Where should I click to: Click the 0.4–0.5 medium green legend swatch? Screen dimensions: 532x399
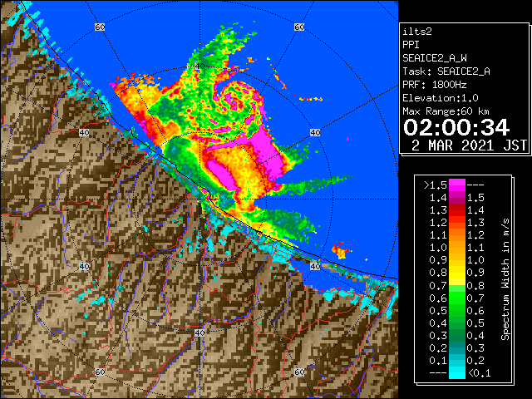pyautogui.click(x=456, y=323)
